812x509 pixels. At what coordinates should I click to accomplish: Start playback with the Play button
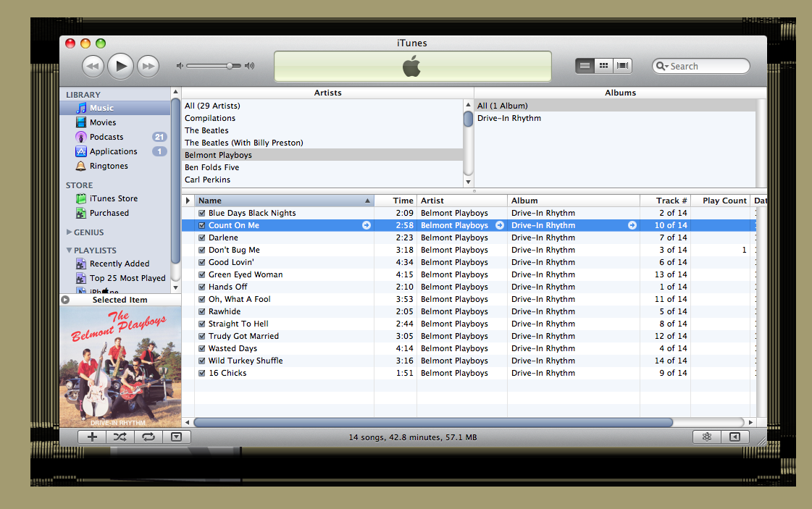click(121, 66)
